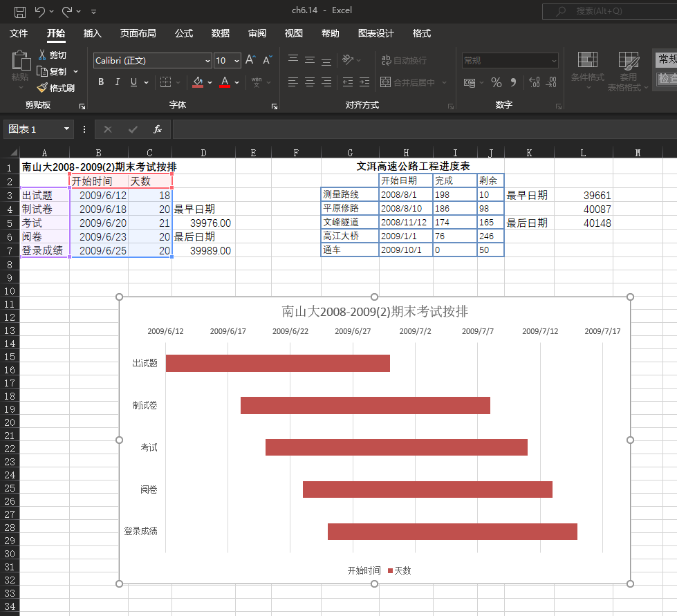Open the Clipboard (剪贴板) dialog launcher
This screenshot has height=616, width=677.
click(82, 106)
